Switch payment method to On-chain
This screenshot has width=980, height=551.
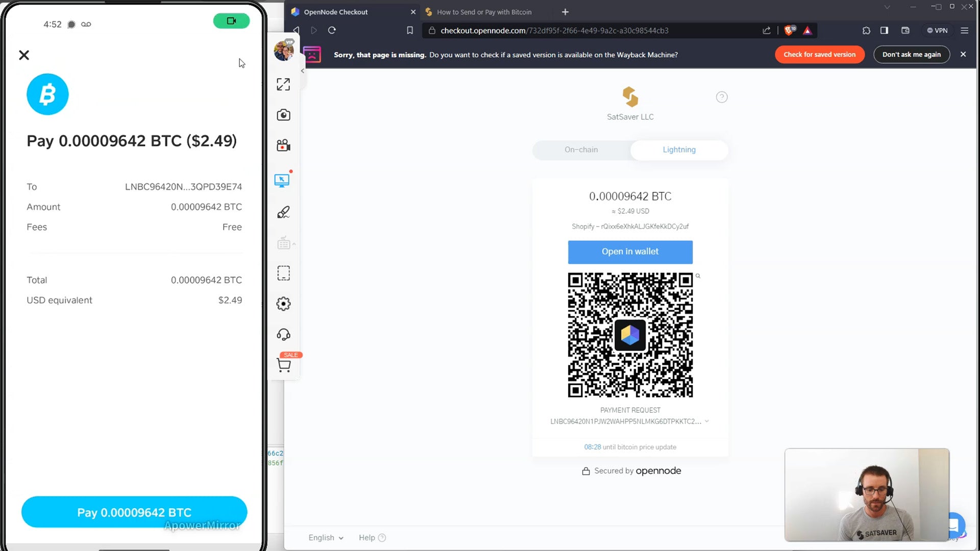tap(581, 149)
